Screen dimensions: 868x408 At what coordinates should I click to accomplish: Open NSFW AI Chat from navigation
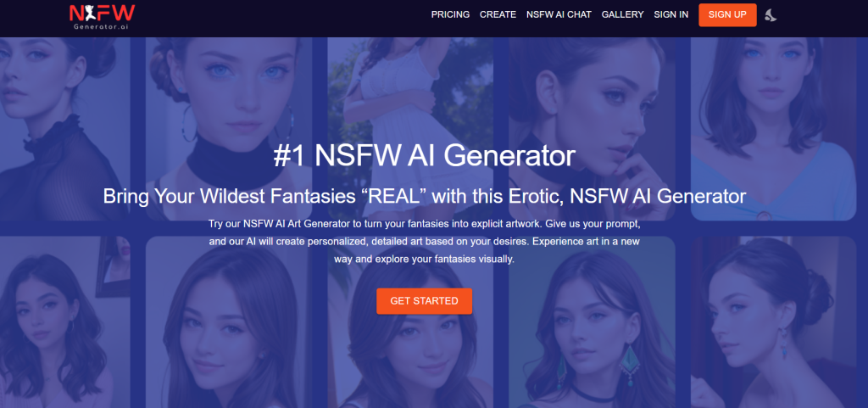coord(559,15)
